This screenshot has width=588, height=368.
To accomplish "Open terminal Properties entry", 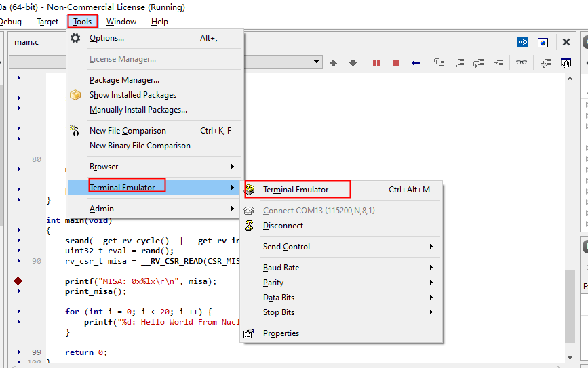I will point(281,333).
